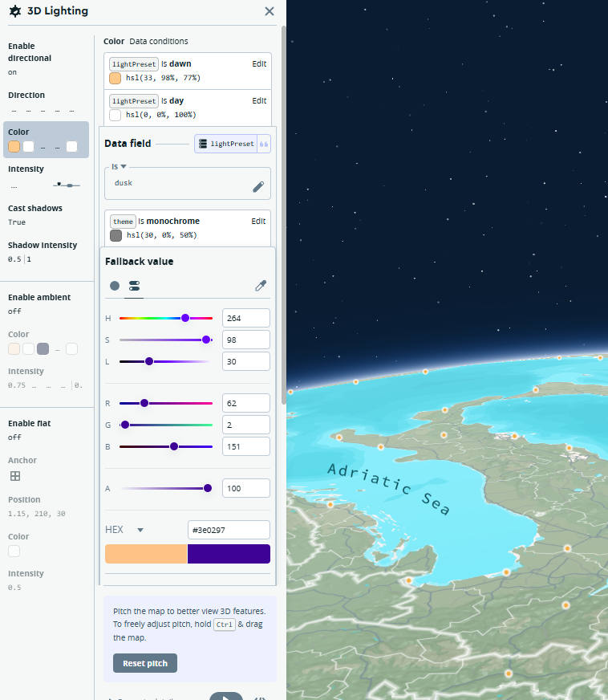The height and width of the screenshot is (700, 608).
Task: Click the quote icon beside lightPreset
Action: coord(263,144)
